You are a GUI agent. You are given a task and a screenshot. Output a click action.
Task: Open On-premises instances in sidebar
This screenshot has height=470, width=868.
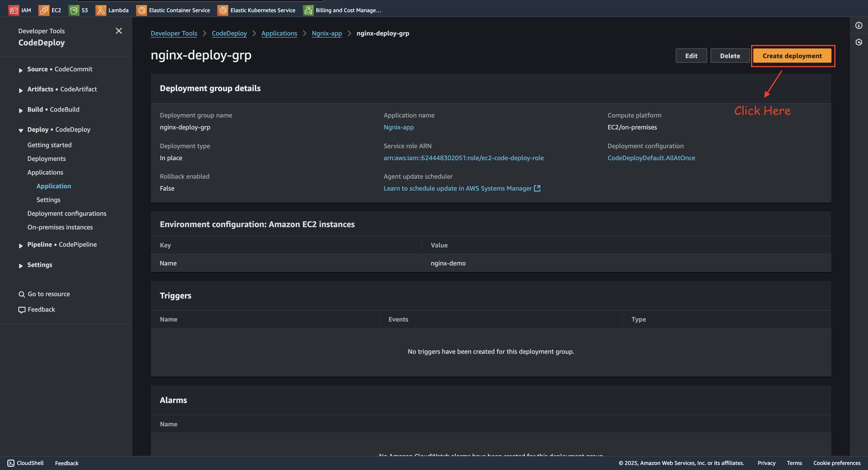coord(60,227)
